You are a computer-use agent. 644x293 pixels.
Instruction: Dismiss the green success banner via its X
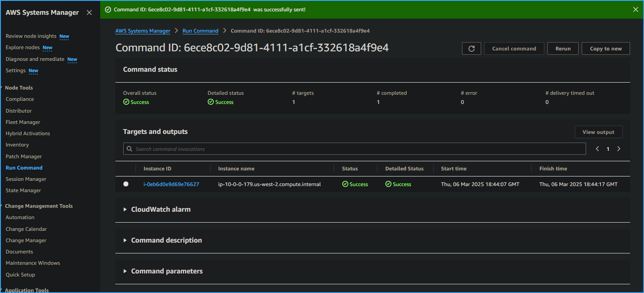pos(635,9)
